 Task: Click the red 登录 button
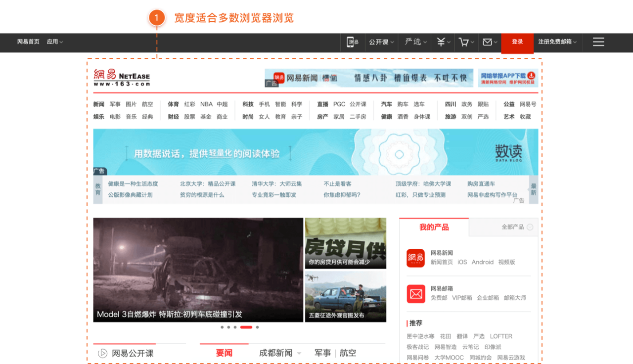pos(517,43)
